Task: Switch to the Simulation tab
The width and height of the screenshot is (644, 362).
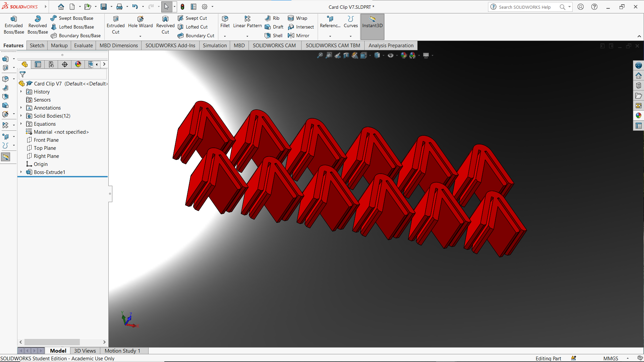Action: click(x=215, y=45)
